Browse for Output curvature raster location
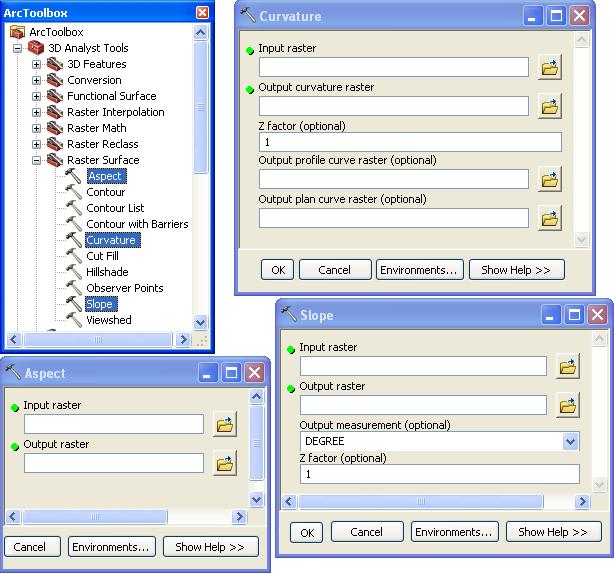 (550, 106)
